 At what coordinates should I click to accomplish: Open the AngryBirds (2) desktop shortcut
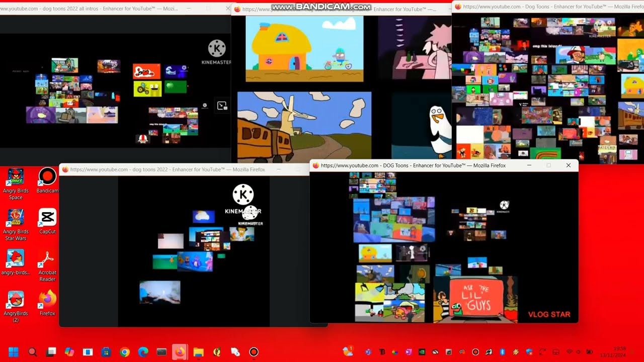tap(16, 307)
